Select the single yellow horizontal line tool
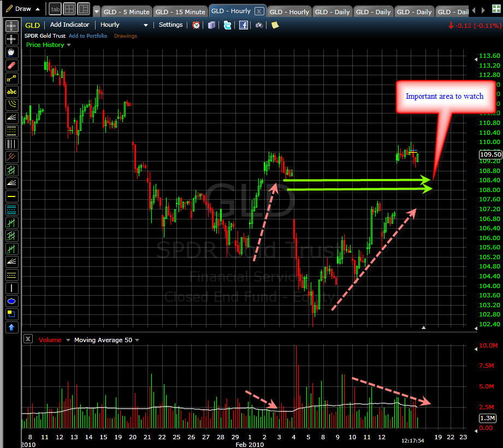The image size is (503, 448). click(x=11, y=196)
